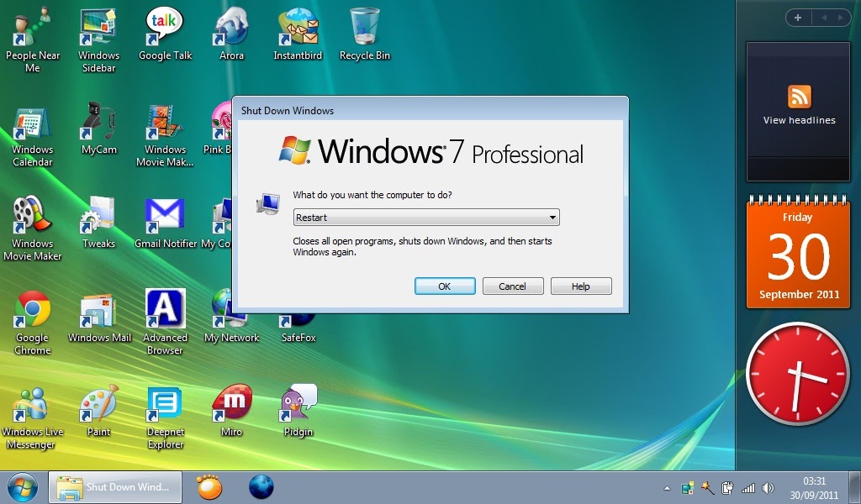
Task: Open the blue globe taskbar app
Action: (261, 486)
